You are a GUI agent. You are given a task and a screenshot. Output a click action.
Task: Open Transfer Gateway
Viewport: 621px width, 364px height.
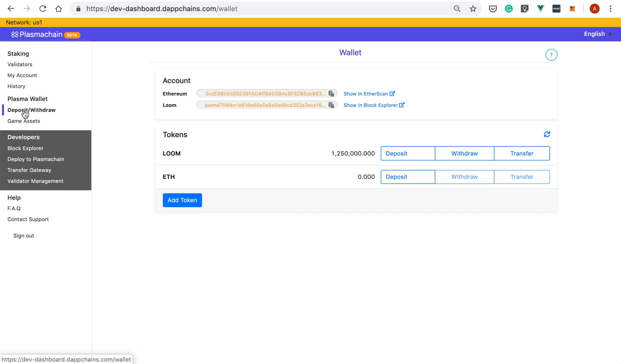tap(29, 170)
